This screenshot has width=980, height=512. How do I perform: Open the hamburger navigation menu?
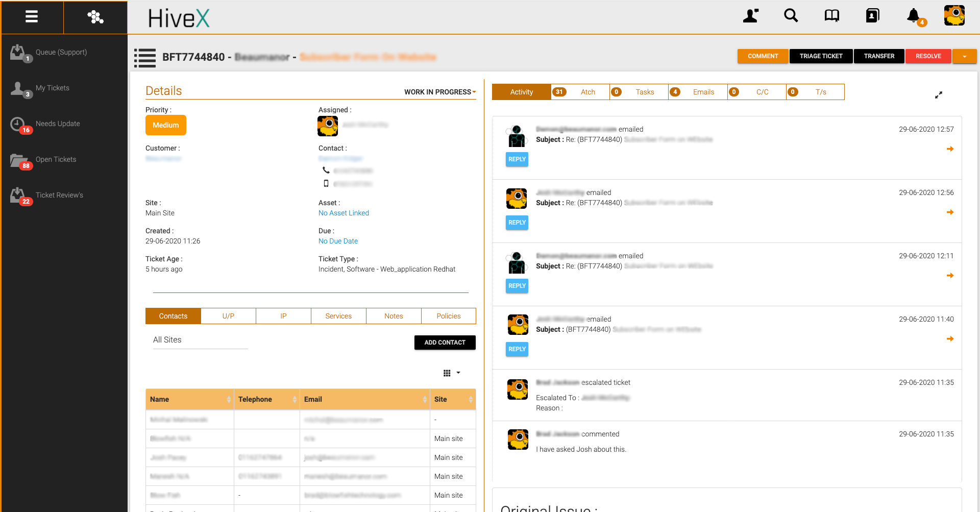[32, 17]
